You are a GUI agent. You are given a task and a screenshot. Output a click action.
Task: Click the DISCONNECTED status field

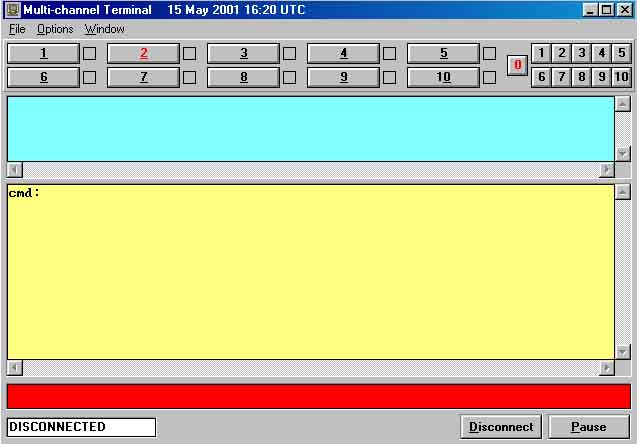click(81, 427)
